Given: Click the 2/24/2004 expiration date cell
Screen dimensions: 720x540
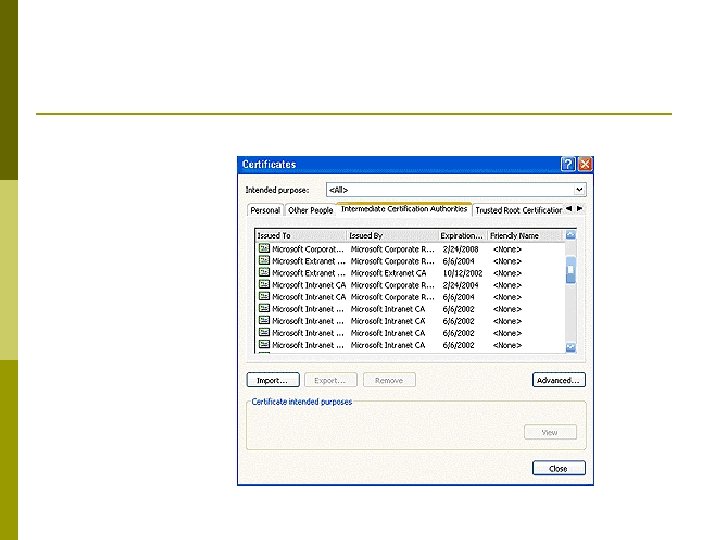Looking at the screenshot, I should point(461,285).
